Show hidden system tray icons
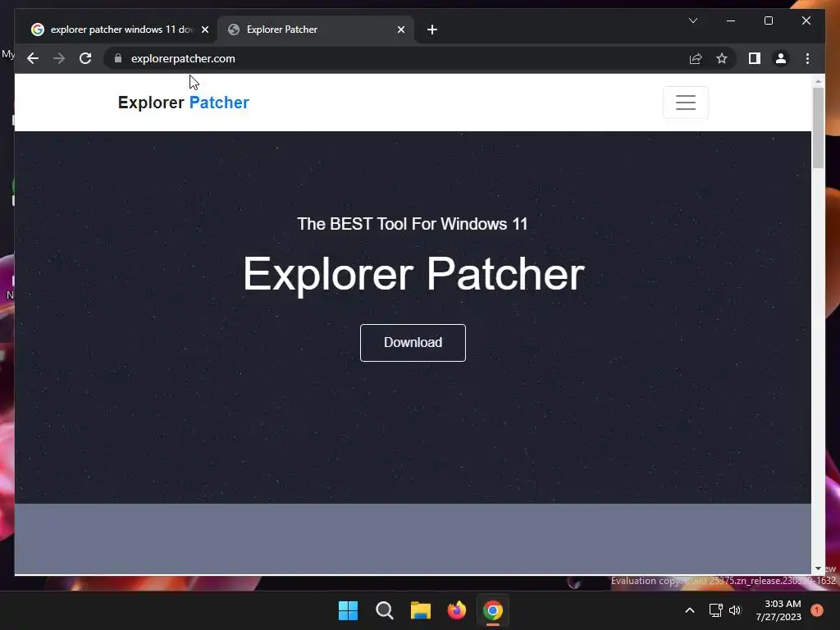 click(689, 610)
